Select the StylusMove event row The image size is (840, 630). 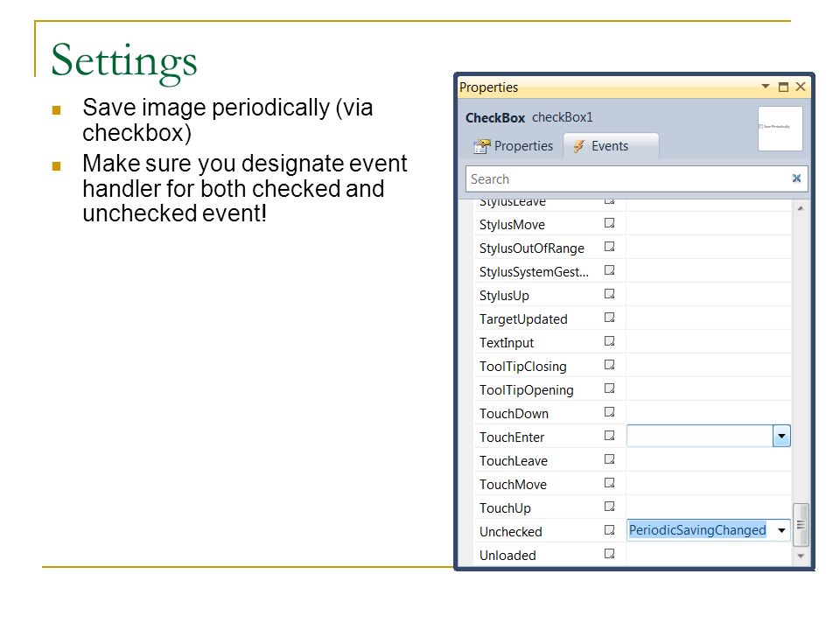[x=632, y=224]
